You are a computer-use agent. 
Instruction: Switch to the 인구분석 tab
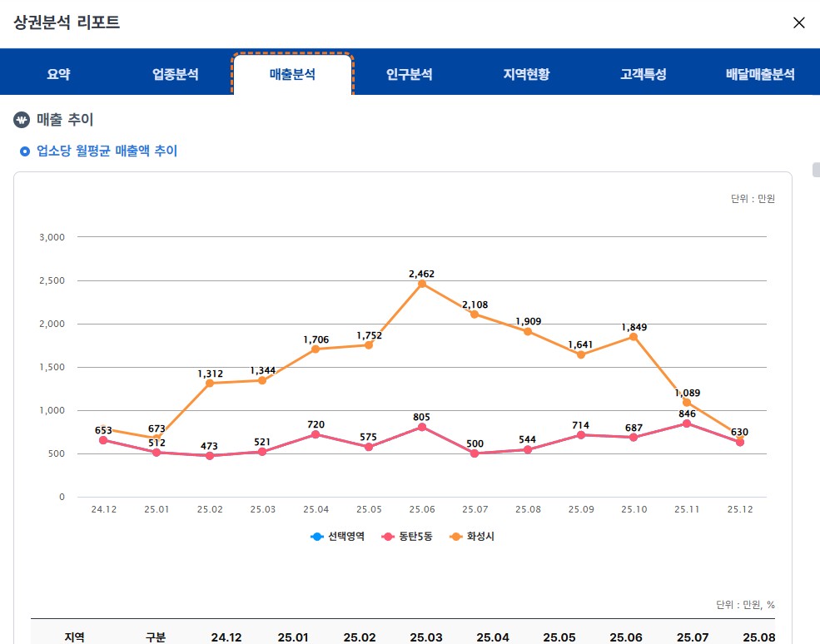pos(410,73)
